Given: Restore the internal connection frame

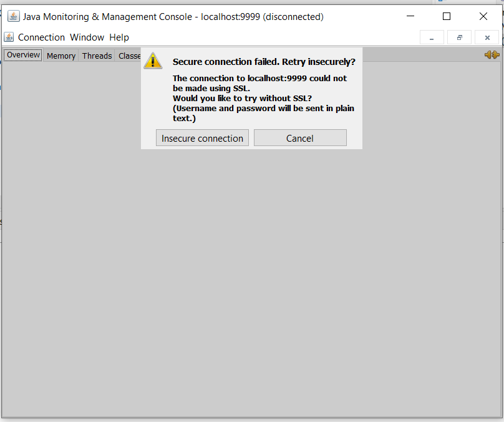Looking at the screenshot, I should pyautogui.click(x=459, y=37).
